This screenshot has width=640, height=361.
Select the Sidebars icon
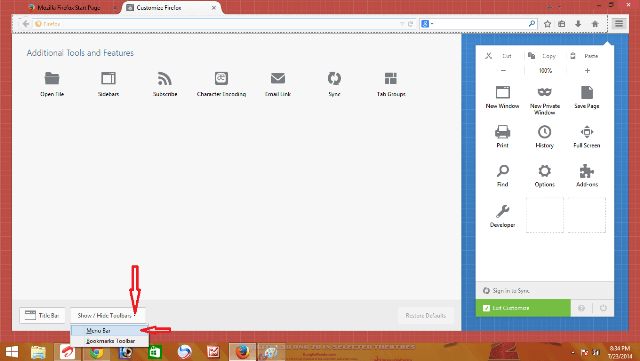pyautogui.click(x=109, y=78)
